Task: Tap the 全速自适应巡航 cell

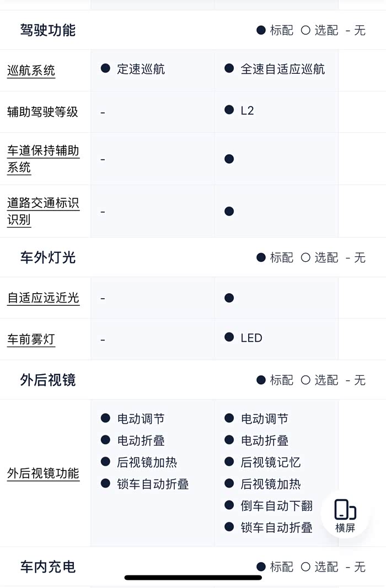Action: click(282, 69)
